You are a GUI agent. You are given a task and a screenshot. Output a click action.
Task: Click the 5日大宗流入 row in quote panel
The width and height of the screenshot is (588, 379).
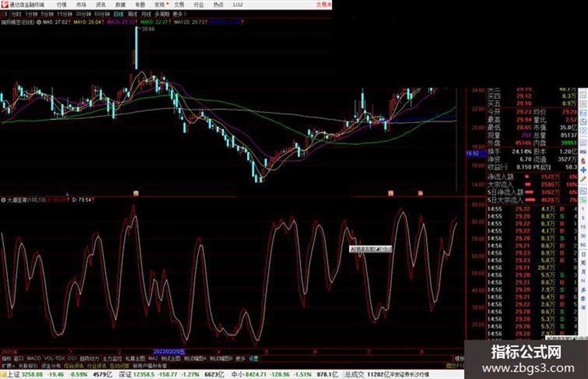click(x=532, y=200)
